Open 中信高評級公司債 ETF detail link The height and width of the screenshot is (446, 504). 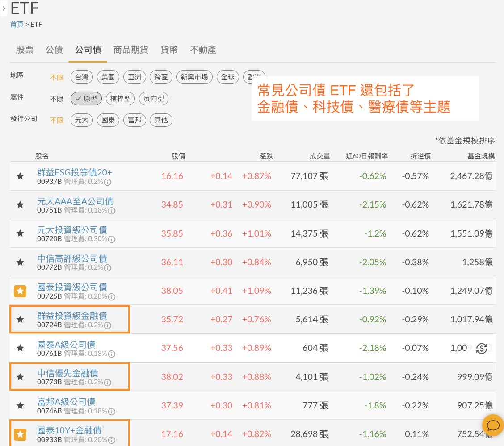tap(72, 258)
